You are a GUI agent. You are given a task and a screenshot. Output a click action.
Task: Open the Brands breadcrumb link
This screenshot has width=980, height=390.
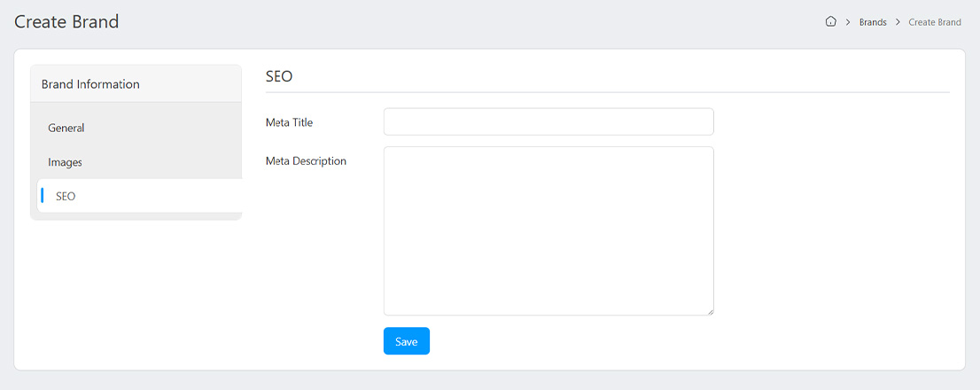pos(873,22)
